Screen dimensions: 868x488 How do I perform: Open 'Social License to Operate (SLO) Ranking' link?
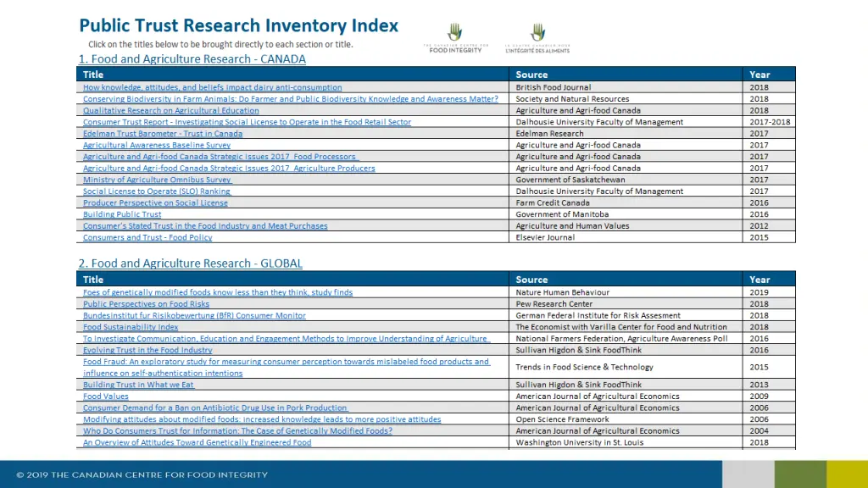(x=157, y=191)
